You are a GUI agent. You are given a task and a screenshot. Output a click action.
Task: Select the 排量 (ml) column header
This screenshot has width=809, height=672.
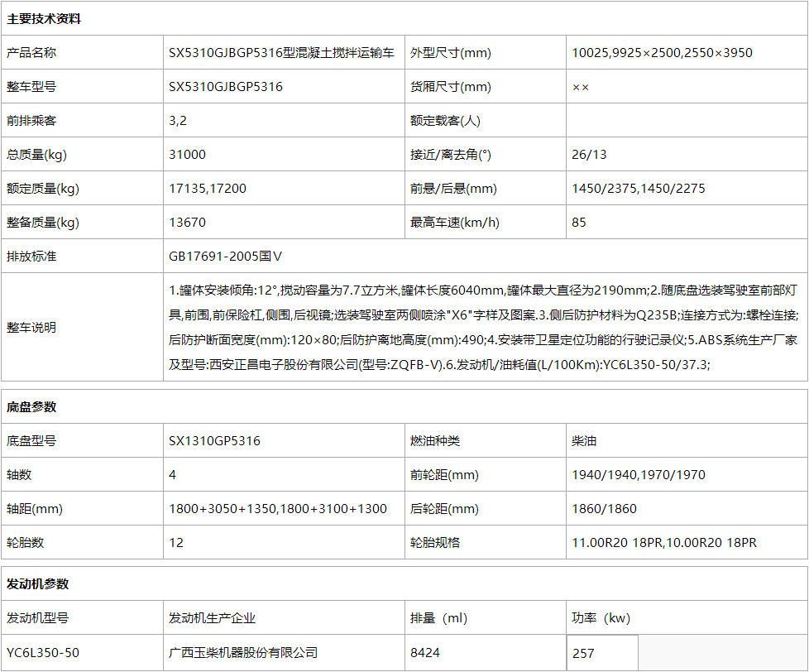click(439, 618)
